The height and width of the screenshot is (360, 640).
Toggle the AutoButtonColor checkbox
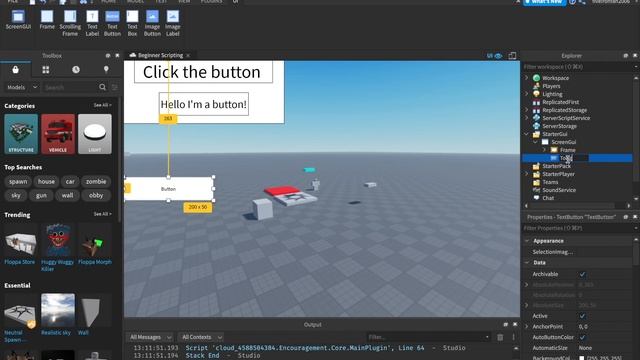tap(582, 337)
